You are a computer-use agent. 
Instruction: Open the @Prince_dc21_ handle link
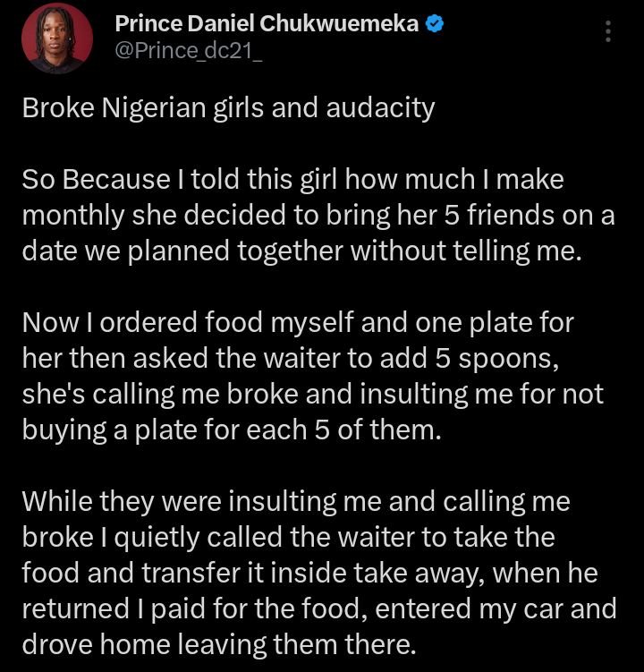tap(189, 51)
